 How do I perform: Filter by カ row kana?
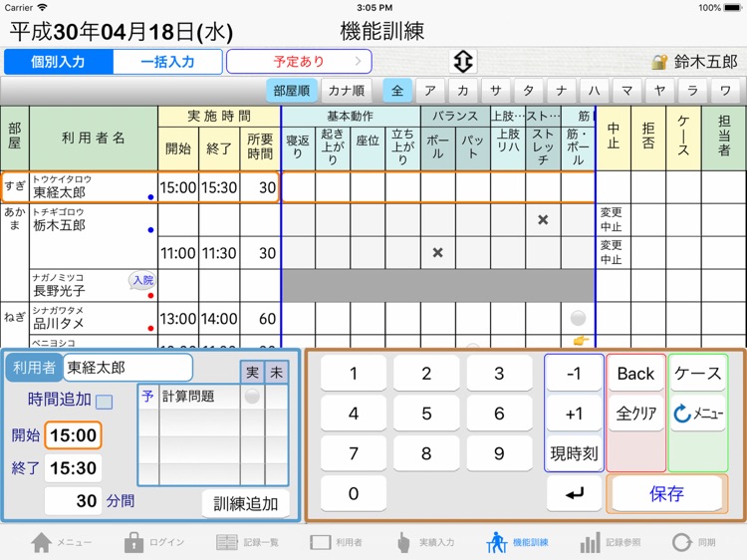click(x=463, y=91)
